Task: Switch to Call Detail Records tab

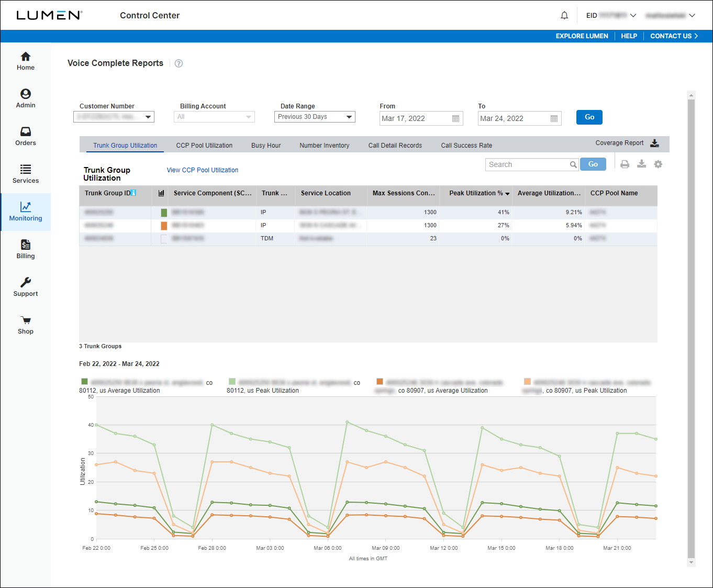Action: (395, 146)
